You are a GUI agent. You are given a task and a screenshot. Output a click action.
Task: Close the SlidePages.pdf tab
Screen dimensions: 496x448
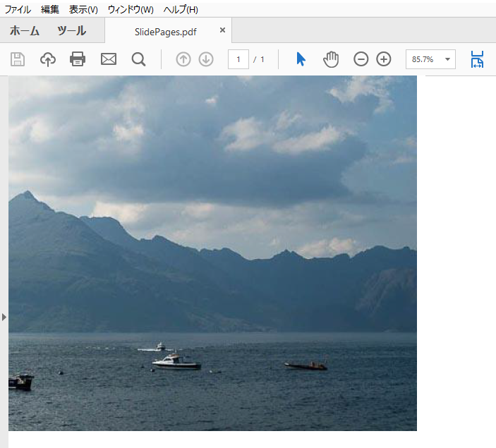[222, 30]
